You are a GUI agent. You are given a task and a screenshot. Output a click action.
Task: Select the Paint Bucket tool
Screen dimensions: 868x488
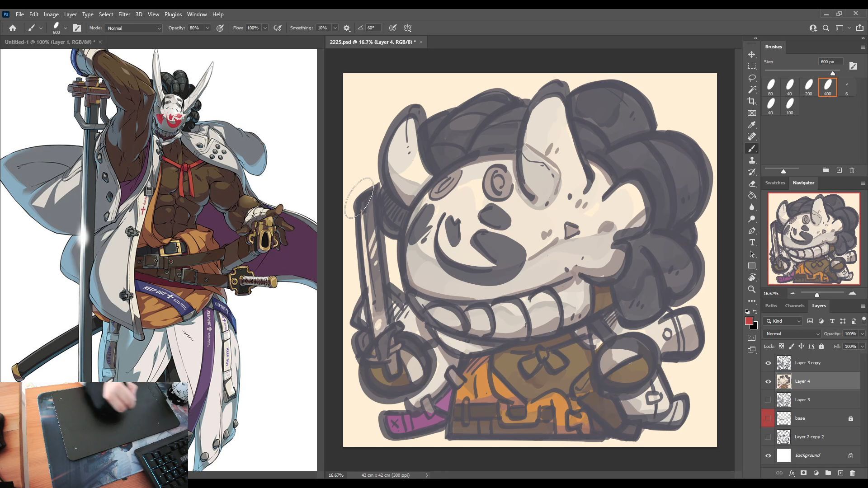pos(752,196)
